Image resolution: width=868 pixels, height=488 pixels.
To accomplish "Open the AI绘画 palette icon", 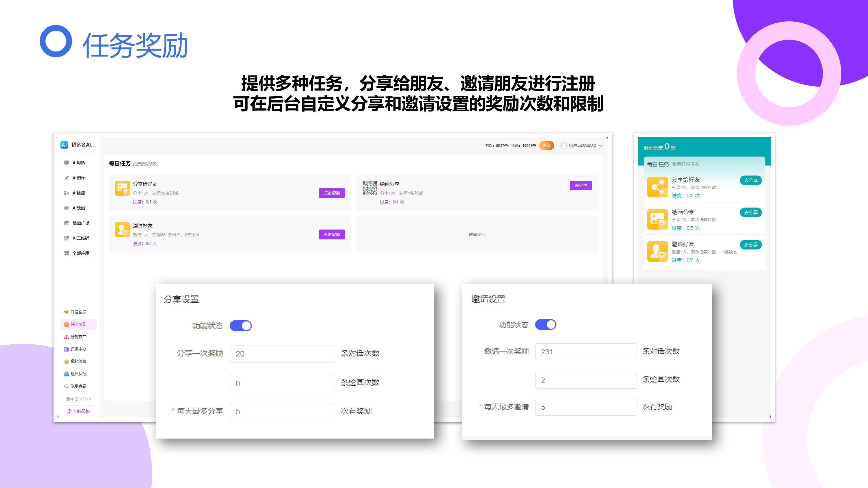I will pyautogui.click(x=66, y=208).
